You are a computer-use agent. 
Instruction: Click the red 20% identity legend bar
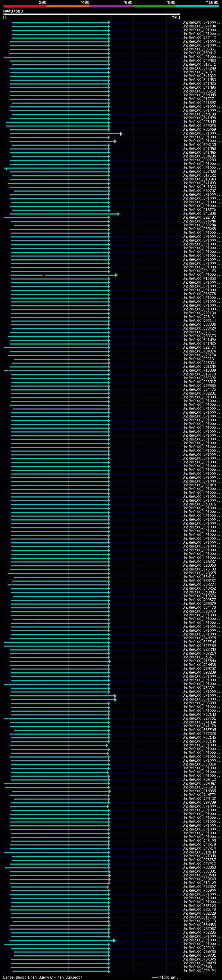25,6
